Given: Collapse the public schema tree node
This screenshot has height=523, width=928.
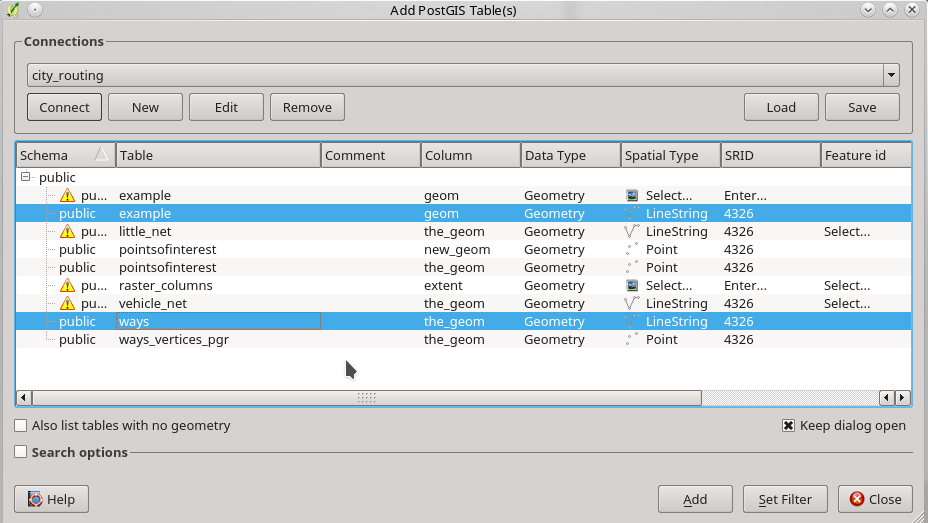Looking at the screenshot, I should [x=25, y=176].
